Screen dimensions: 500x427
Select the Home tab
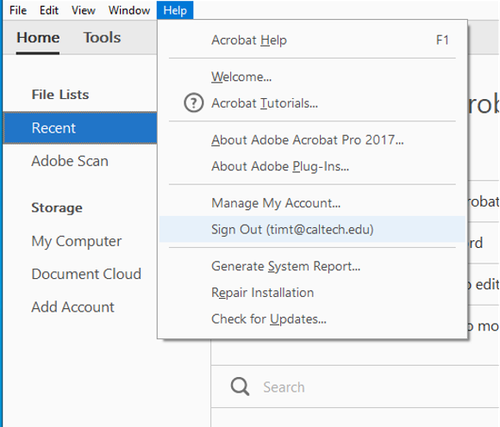(x=38, y=37)
